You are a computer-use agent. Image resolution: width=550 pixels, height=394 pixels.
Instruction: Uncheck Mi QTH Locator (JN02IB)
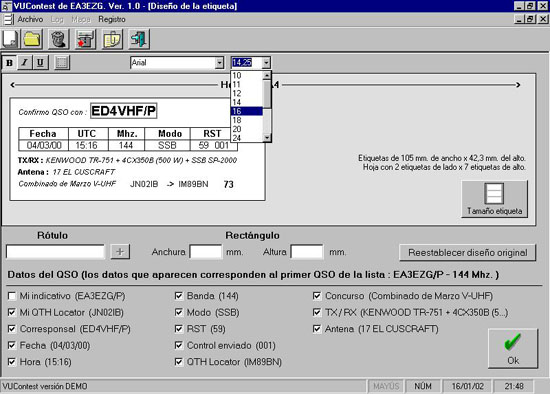click(x=12, y=312)
